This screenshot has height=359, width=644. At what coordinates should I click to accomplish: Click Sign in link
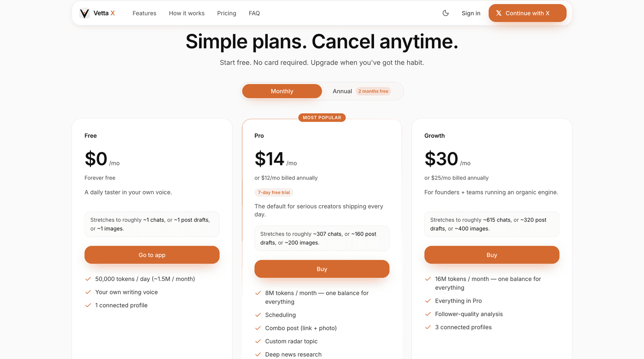point(471,13)
